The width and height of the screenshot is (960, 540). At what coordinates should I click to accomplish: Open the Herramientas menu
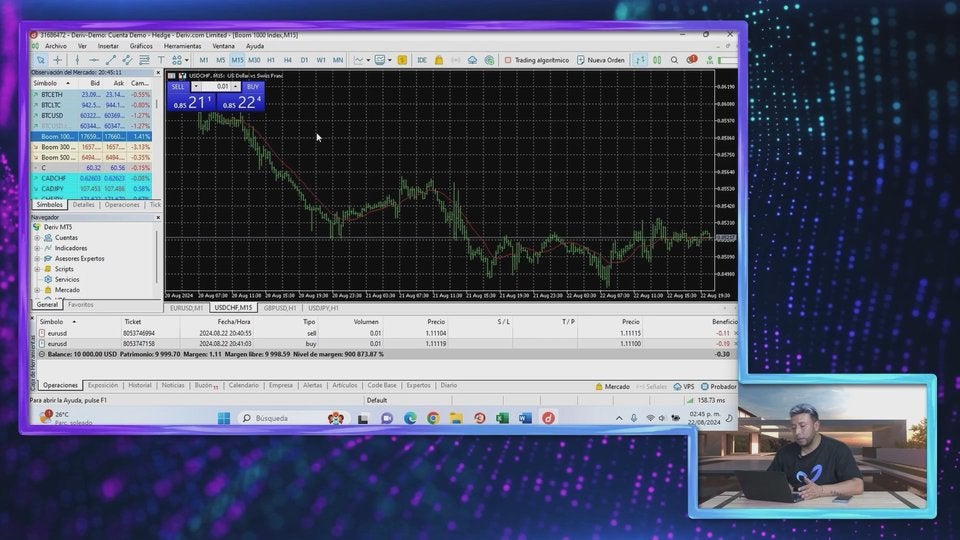(182, 46)
